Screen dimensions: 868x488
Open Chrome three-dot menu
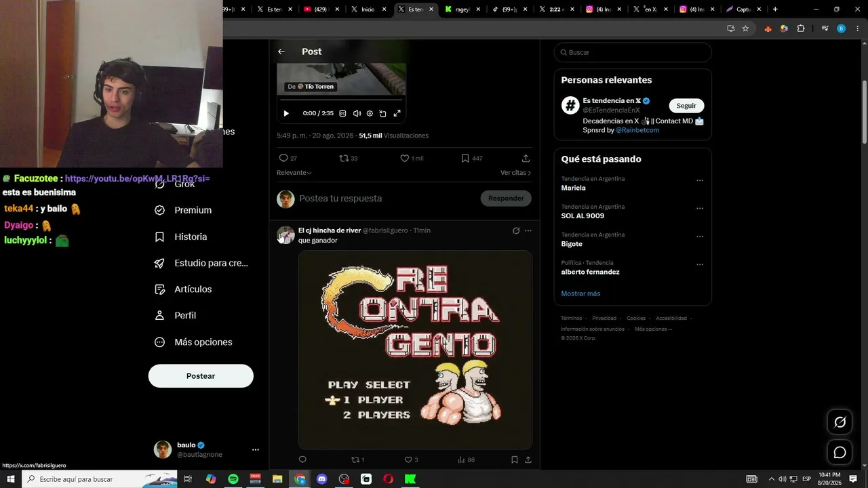click(x=857, y=28)
